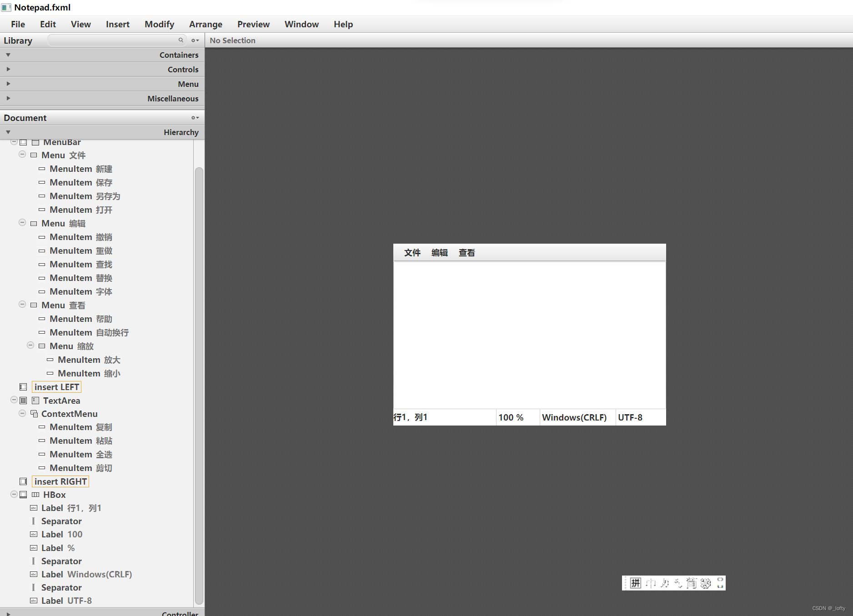
Task: Open the View menu
Action: (x=80, y=24)
